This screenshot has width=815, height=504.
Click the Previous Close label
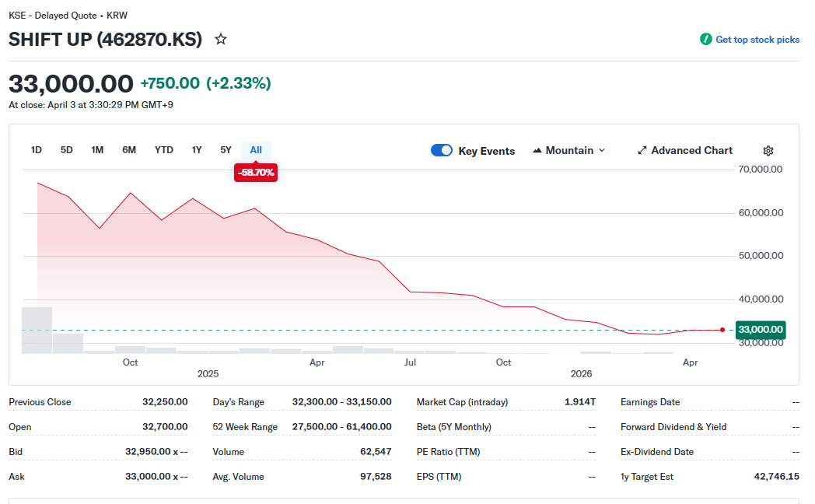pyautogui.click(x=40, y=402)
